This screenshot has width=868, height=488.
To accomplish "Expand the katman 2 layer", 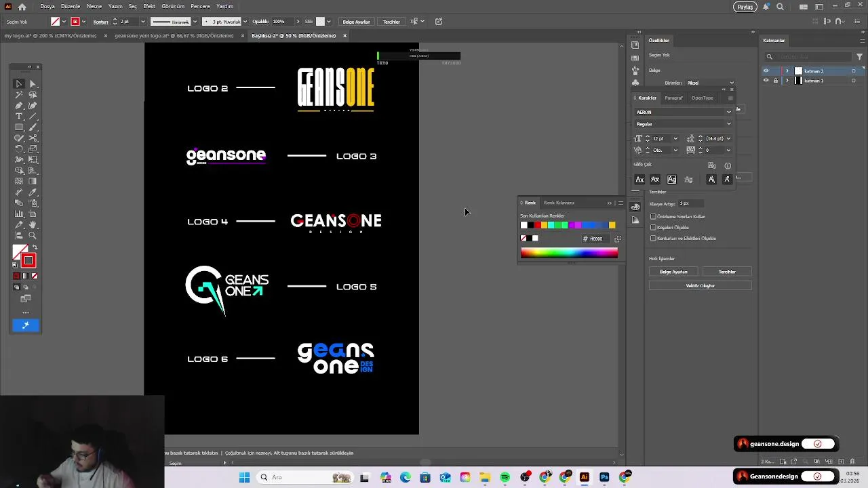I will click(x=787, y=71).
